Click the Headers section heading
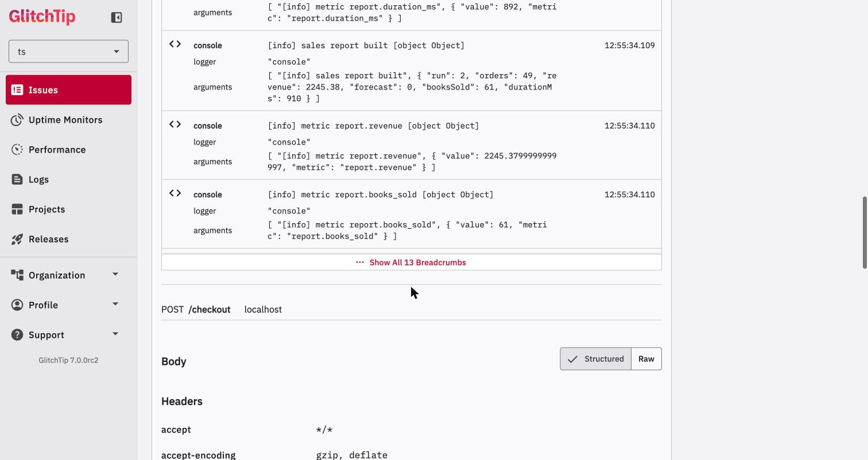This screenshot has height=460, width=868. pyautogui.click(x=182, y=401)
